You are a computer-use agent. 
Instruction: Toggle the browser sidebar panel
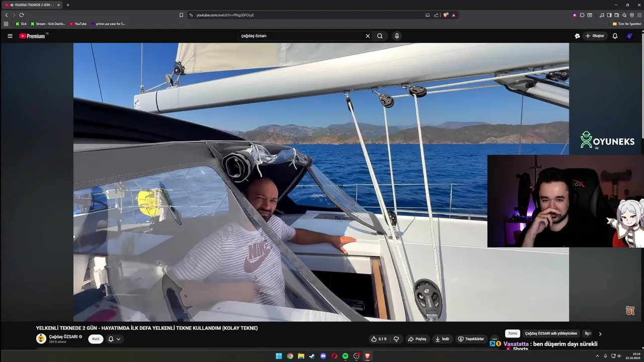(609, 15)
